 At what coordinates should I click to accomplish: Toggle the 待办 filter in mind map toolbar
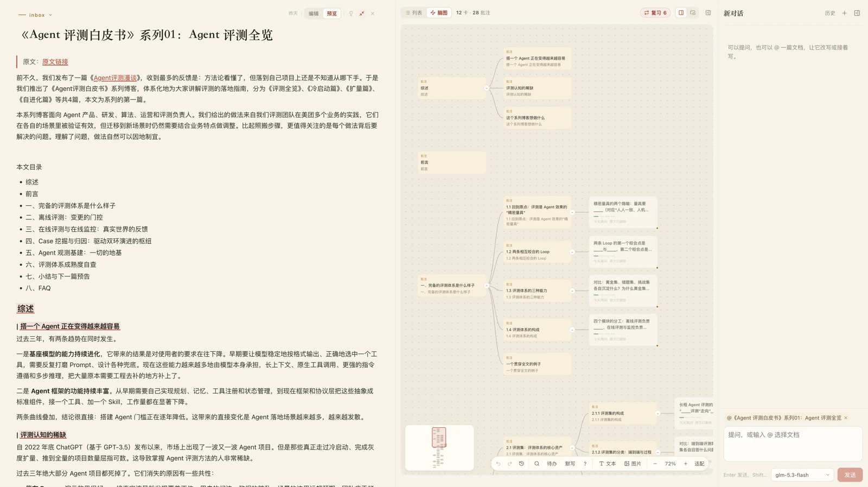[552, 464]
